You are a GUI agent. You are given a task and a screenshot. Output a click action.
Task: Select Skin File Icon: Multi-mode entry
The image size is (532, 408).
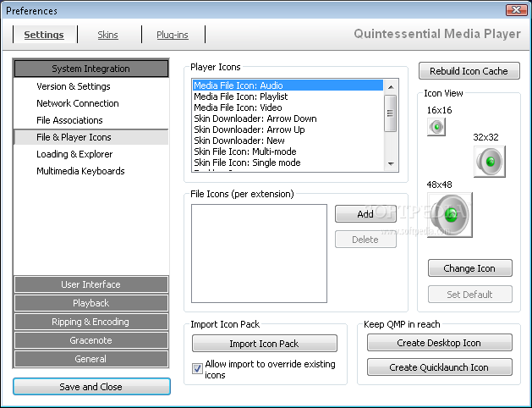(288, 152)
